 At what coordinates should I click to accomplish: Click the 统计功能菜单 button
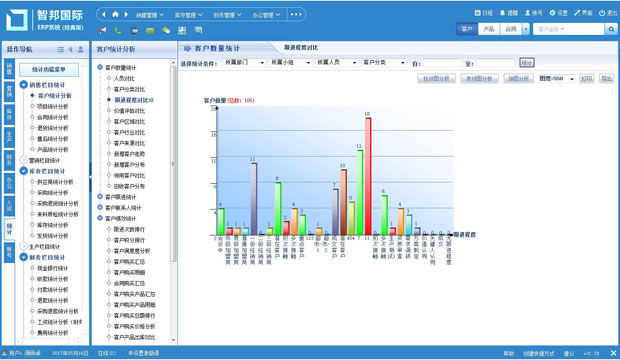(x=49, y=70)
